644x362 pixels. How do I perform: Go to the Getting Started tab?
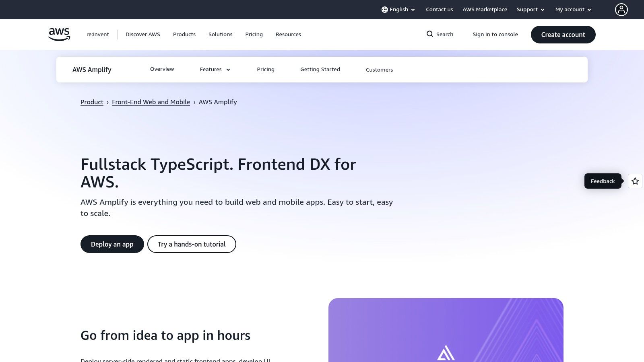click(320, 70)
